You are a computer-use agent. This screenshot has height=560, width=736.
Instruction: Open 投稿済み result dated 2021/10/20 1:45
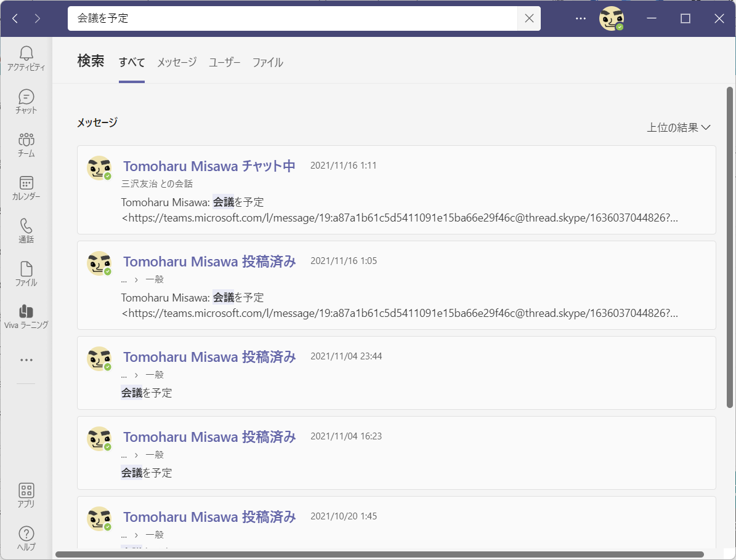pyautogui.click(x=397, y=522)
